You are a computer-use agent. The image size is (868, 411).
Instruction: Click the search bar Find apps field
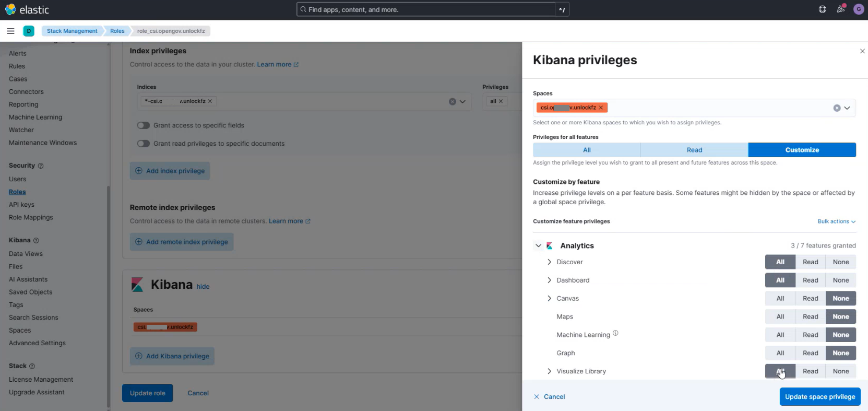(x=426, y=9)
